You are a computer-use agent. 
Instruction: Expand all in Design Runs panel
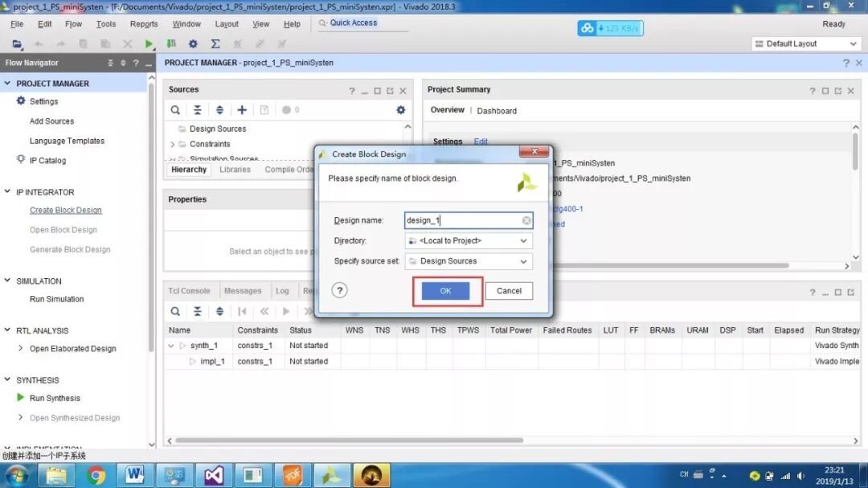coord(219,311)
